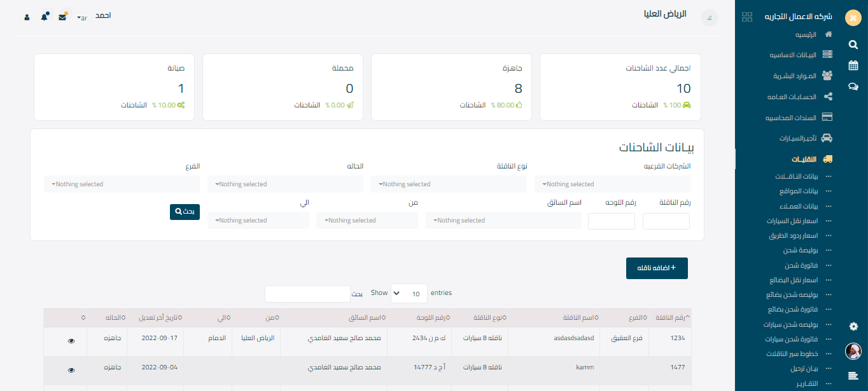The width and height of the screenshot is (868, 391).
Task: Open the calendar icon in sidebar
Action: (x=853, y=65)
